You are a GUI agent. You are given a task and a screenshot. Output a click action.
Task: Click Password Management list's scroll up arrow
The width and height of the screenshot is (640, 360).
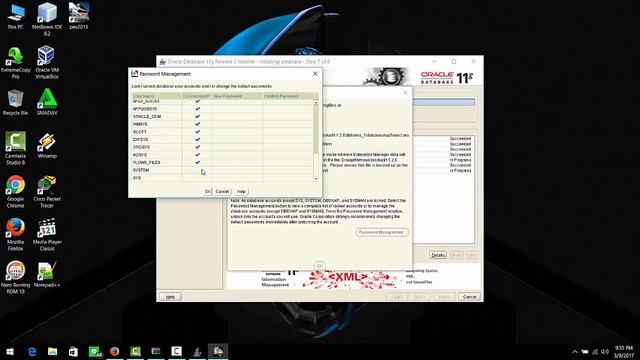316,102
